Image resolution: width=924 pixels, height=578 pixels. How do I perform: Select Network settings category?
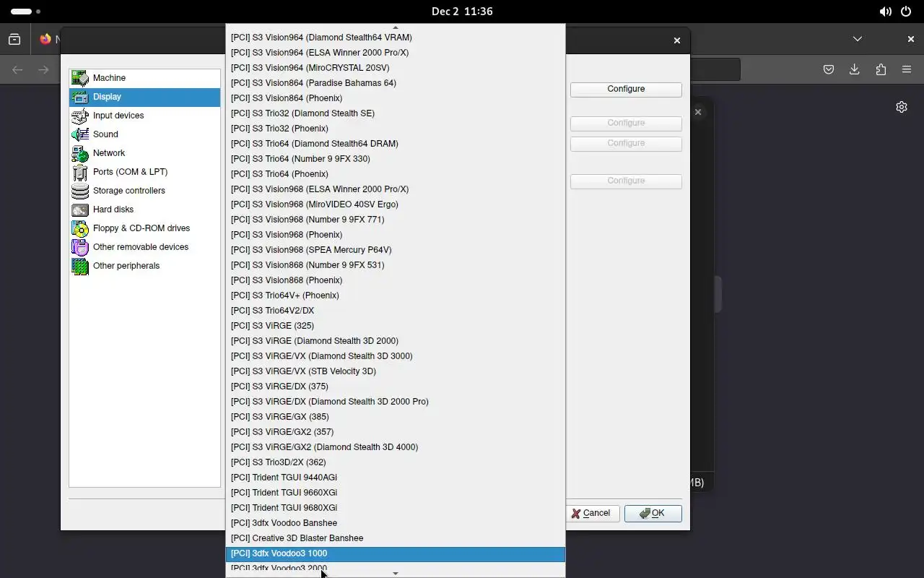[144, 153]
